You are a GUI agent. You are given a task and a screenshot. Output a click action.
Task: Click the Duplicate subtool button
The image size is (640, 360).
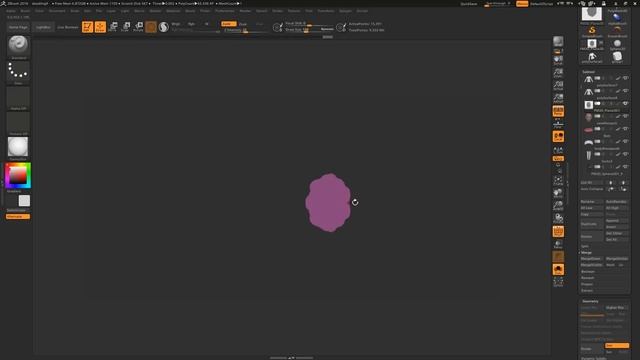point(591,224)
